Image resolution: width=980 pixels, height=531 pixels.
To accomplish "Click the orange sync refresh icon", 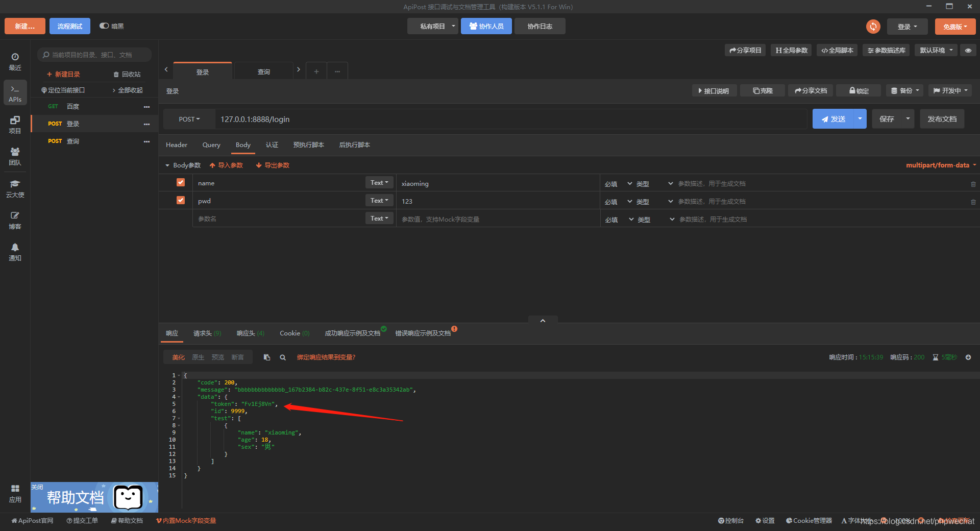I will coord(873,27).
